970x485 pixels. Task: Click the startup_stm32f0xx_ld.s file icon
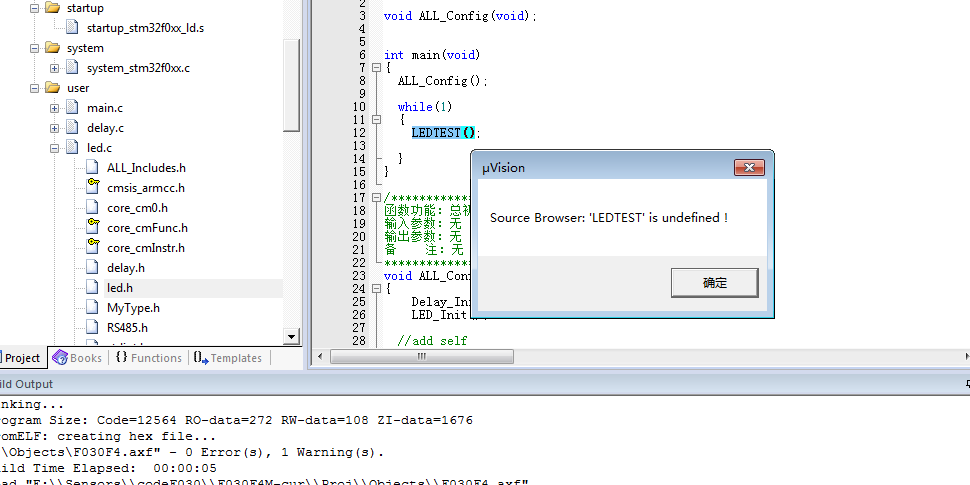click(x=72, y=28)
